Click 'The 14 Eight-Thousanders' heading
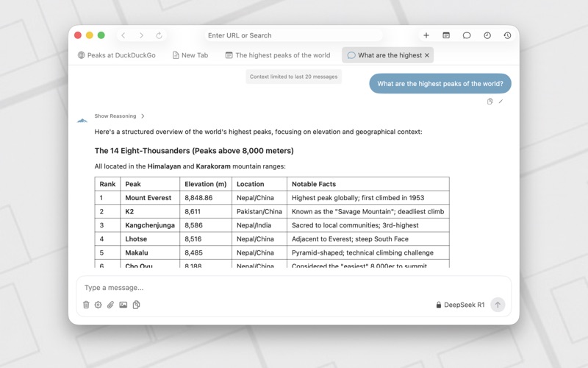This screenshot has width=588, height=368. click(x=194, y=151)
